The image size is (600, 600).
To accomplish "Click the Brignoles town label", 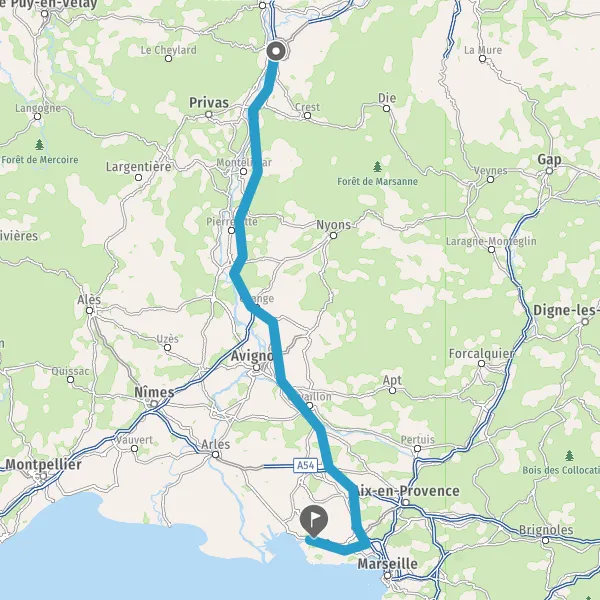I will point(546,530).
